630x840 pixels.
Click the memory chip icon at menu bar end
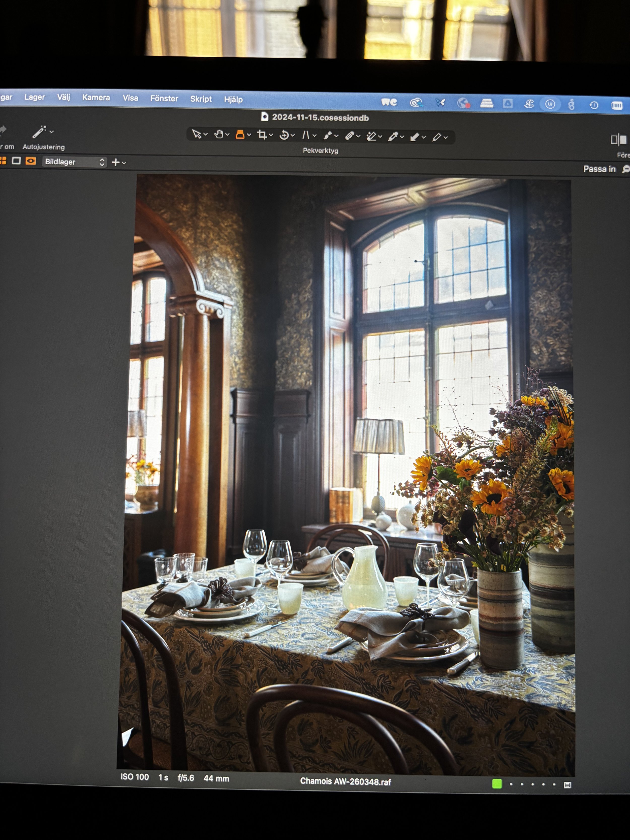click(617, 106)
